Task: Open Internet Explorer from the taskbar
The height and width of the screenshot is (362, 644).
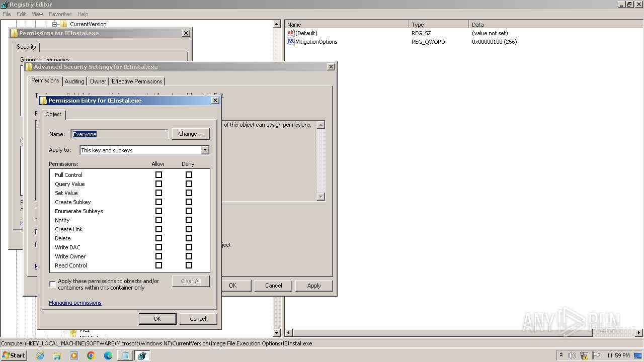Action: point(40,355)
